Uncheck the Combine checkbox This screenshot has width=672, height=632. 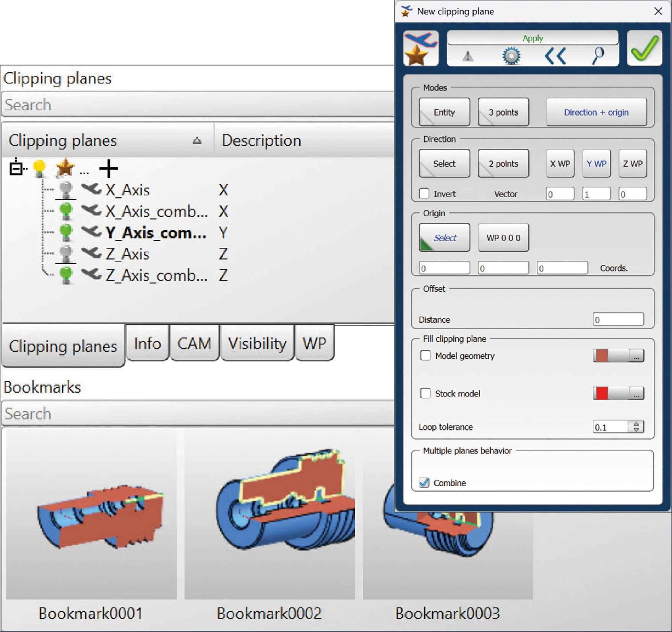point(424,483)
